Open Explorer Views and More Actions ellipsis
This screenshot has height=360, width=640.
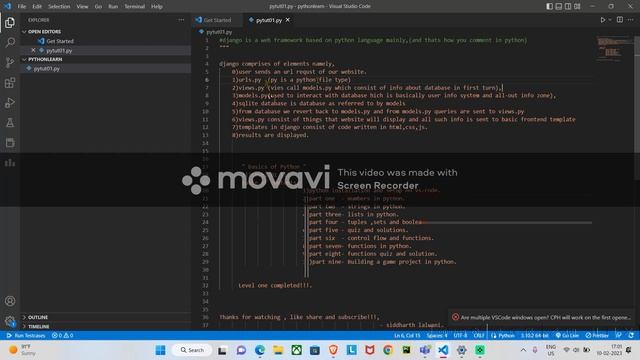click(181, 20)
